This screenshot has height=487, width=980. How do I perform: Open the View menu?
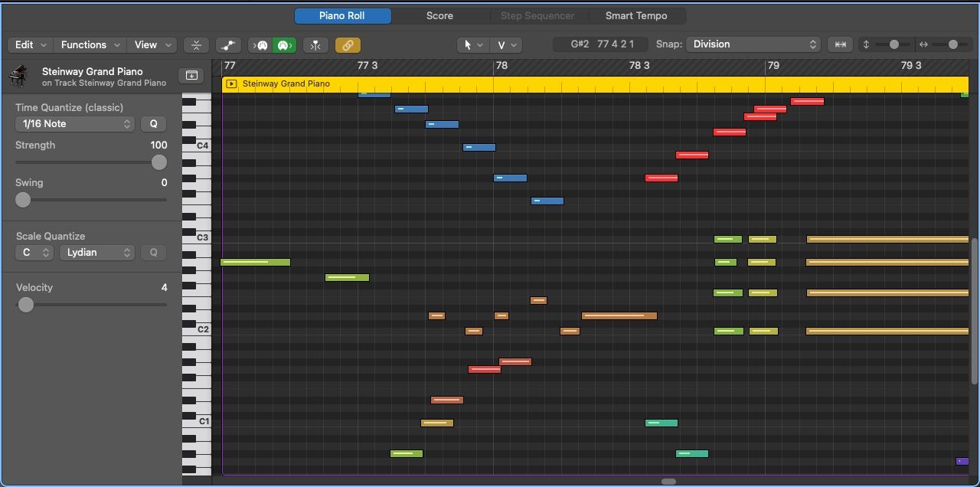coord(152,45)
